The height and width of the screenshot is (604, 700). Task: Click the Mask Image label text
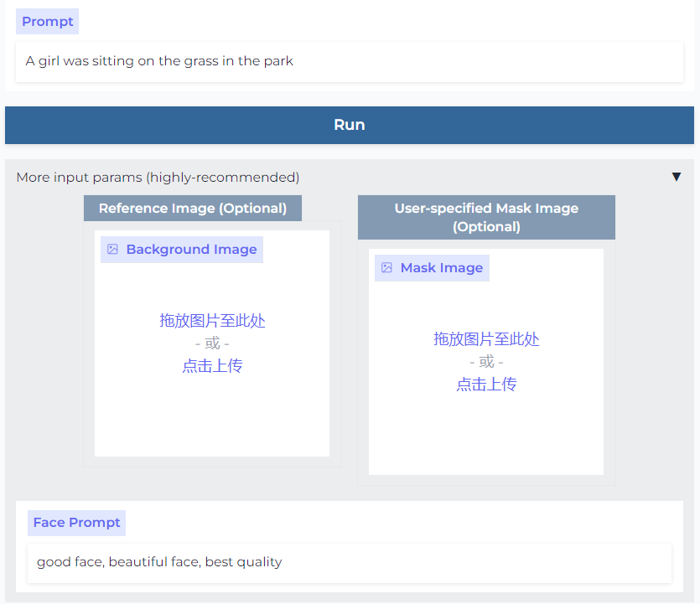[x=442, y=267]
